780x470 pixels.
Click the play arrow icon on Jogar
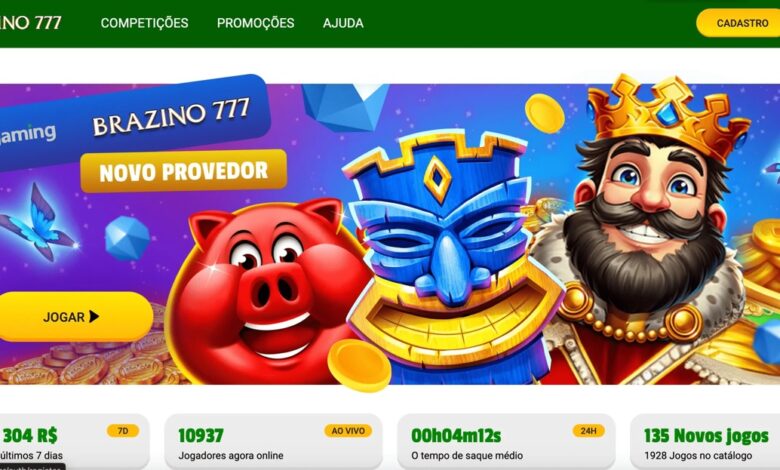click(94, 316)
